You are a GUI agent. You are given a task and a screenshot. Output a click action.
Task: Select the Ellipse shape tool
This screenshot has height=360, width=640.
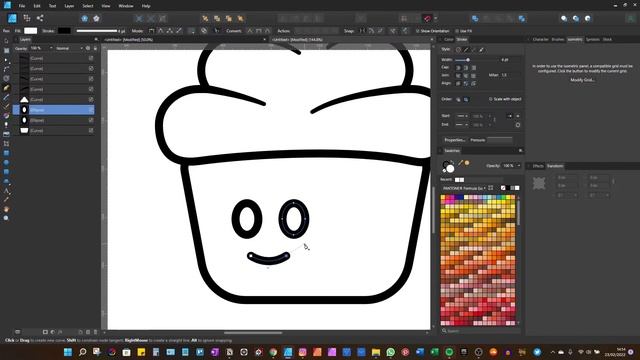point(6,162)
